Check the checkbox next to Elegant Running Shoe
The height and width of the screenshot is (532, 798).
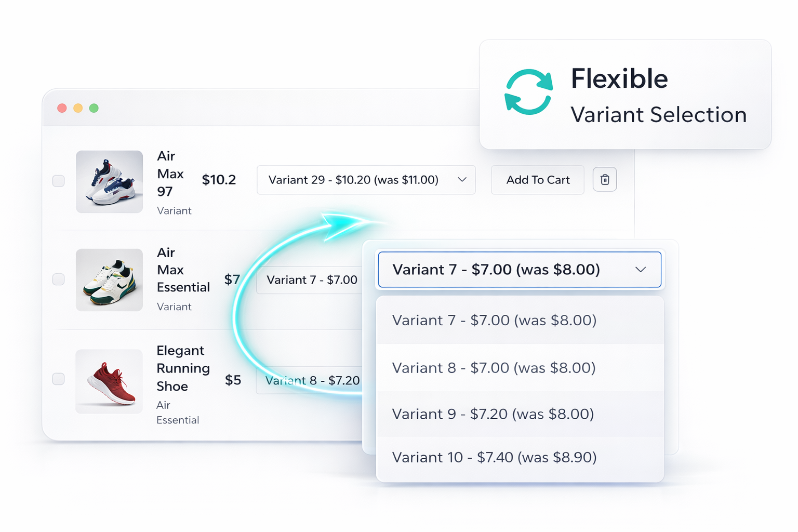(x=58, y=379)
